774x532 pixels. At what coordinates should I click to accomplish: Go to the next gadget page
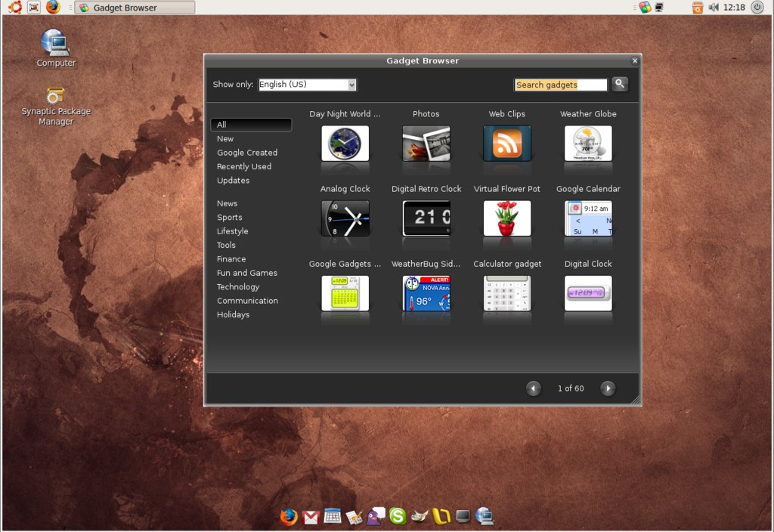[x=608, y=388]
